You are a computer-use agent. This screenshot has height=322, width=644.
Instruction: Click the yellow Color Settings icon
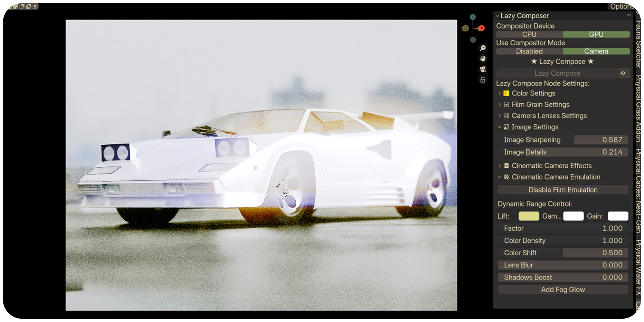coord(506,93)
